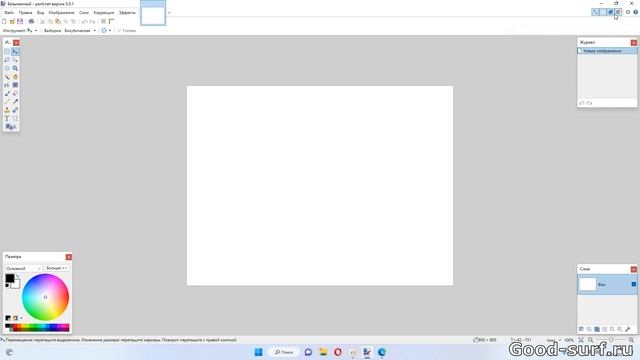Screen dimensions: 640x360
Task: Select the Pencil tool
Action: (7, 102)
